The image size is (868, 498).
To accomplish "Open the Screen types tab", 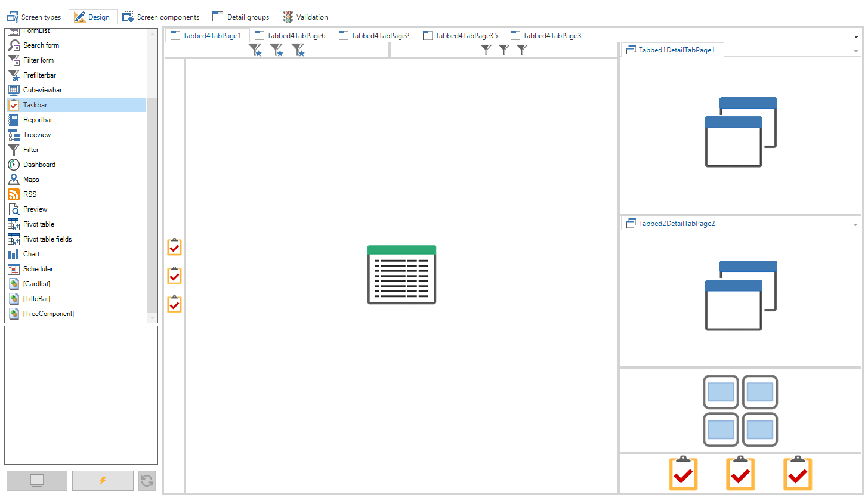I will (33, 17).
